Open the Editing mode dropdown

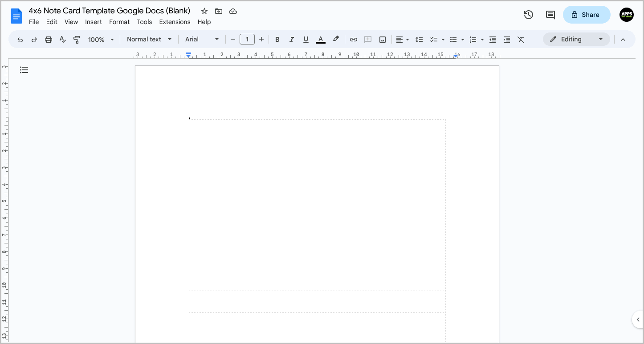576,39
